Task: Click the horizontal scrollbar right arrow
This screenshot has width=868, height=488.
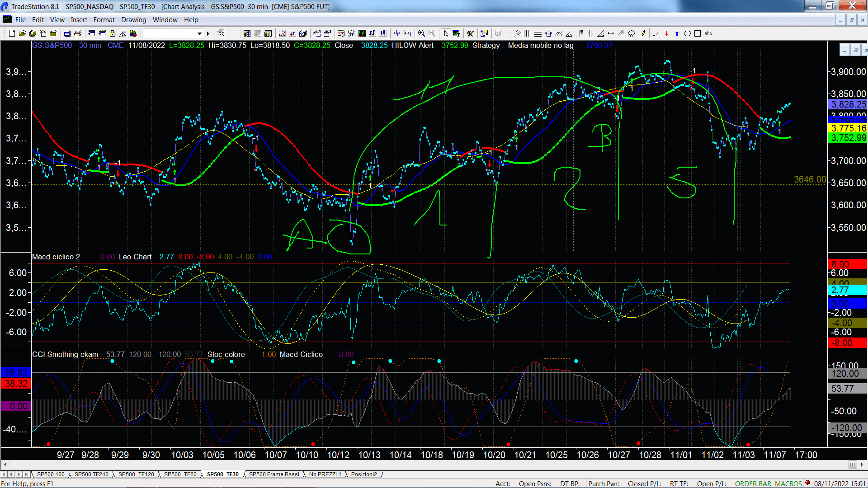Action: [863, 465]
